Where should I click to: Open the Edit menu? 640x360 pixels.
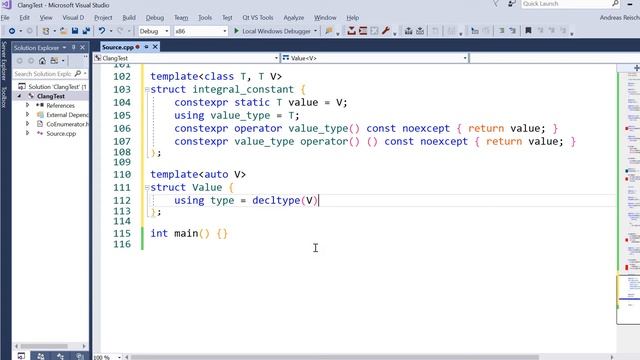24,18
